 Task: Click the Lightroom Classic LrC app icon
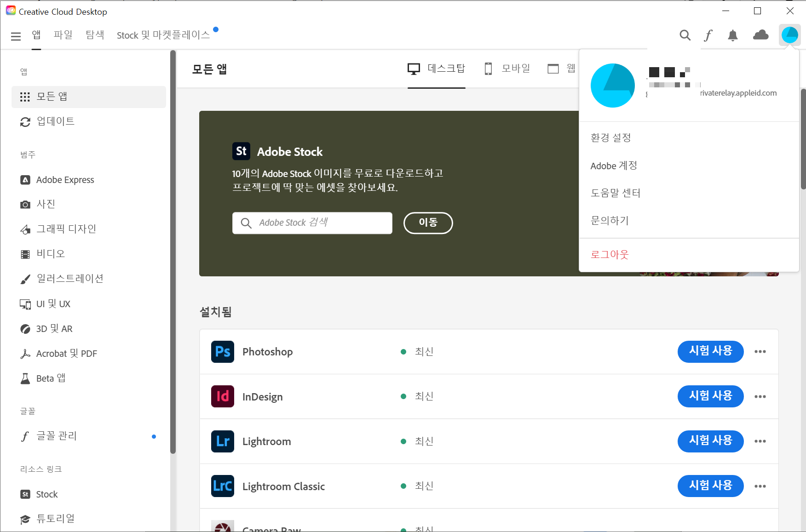click(223, 486)
